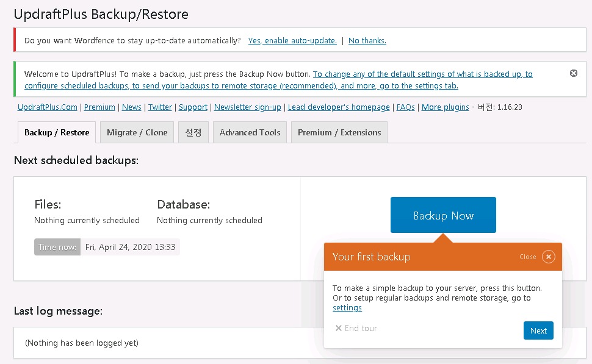Open UpdraftPlus.Com link
This screenshot has height=364, width=592.
coord(47,107)
